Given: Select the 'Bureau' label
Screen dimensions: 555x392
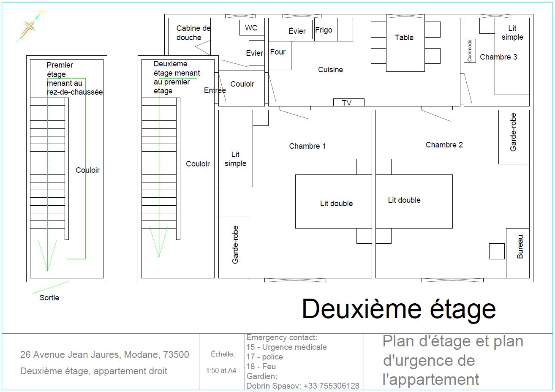Looking at the screenshot, I should 520,247.
